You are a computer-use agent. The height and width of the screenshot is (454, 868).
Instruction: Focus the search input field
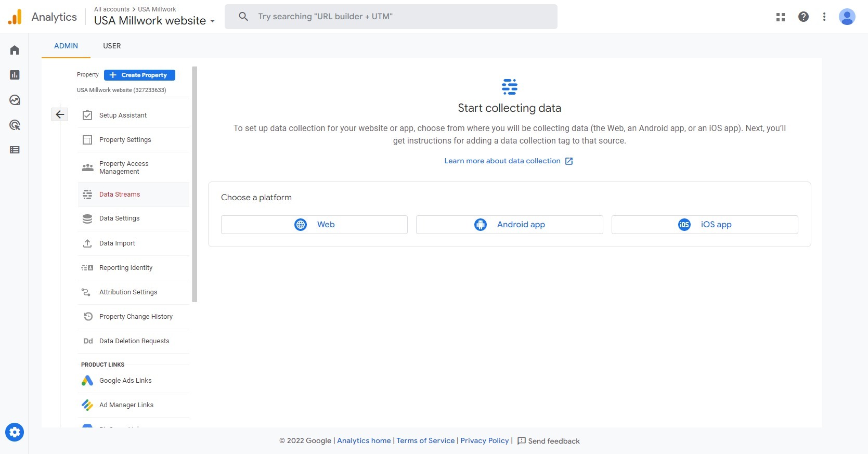click(x=391, y=17)
